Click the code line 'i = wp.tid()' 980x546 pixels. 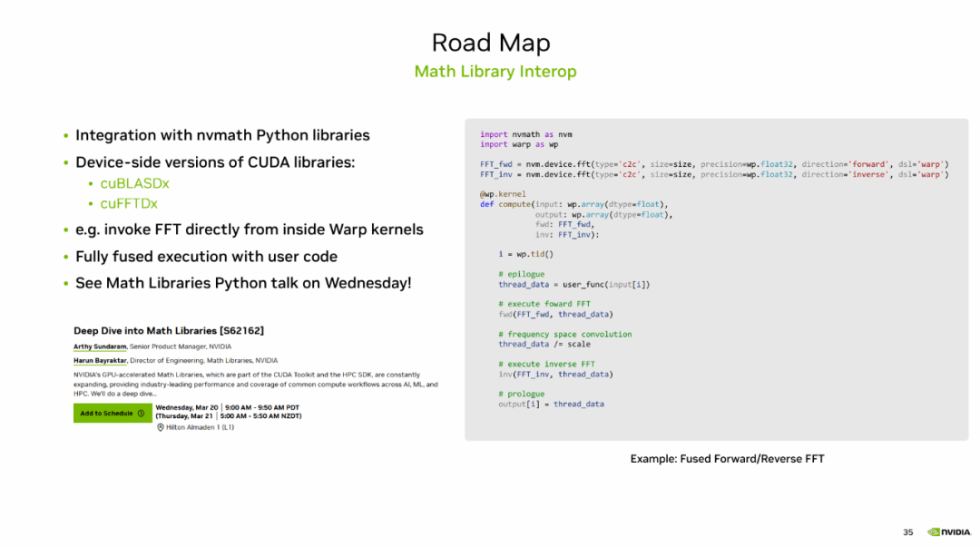point(526,254)
